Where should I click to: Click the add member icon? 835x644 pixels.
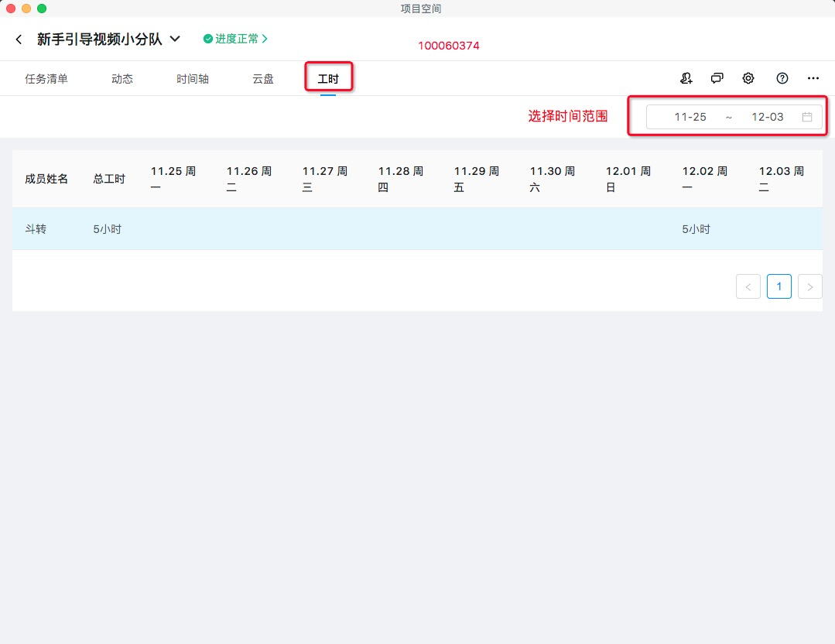[x=686, y=78]
